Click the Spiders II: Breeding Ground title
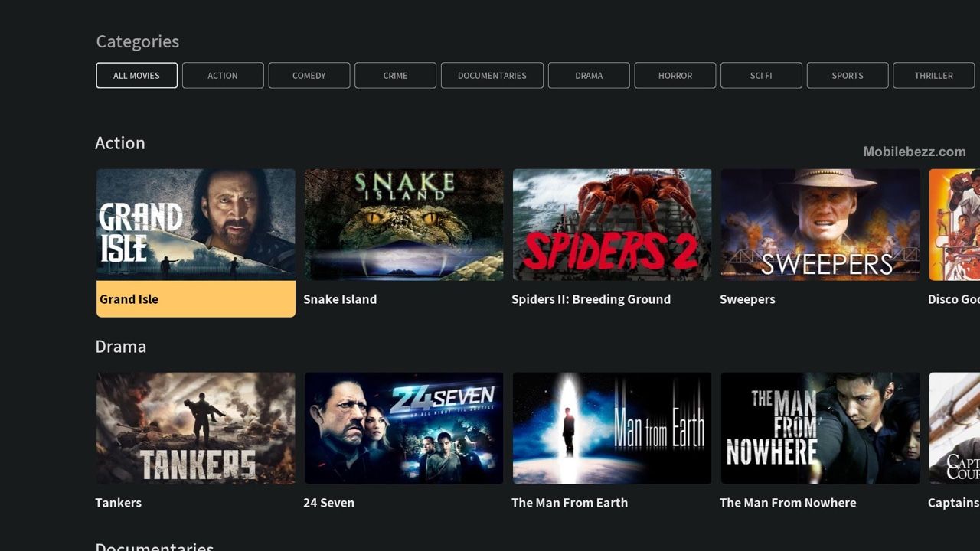The width and height of the screenshot is (980, 551). pos(591,299)
